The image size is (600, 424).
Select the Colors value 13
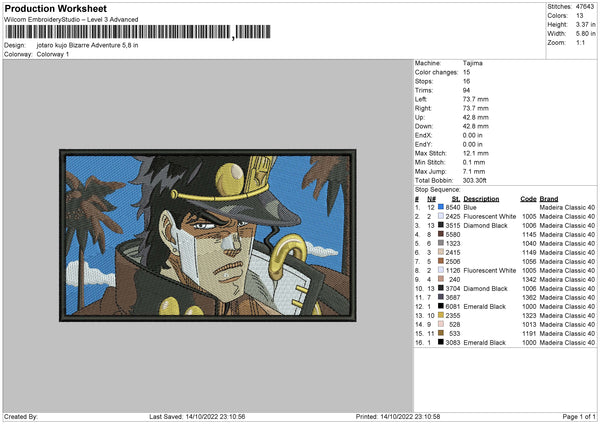point(580,16)
